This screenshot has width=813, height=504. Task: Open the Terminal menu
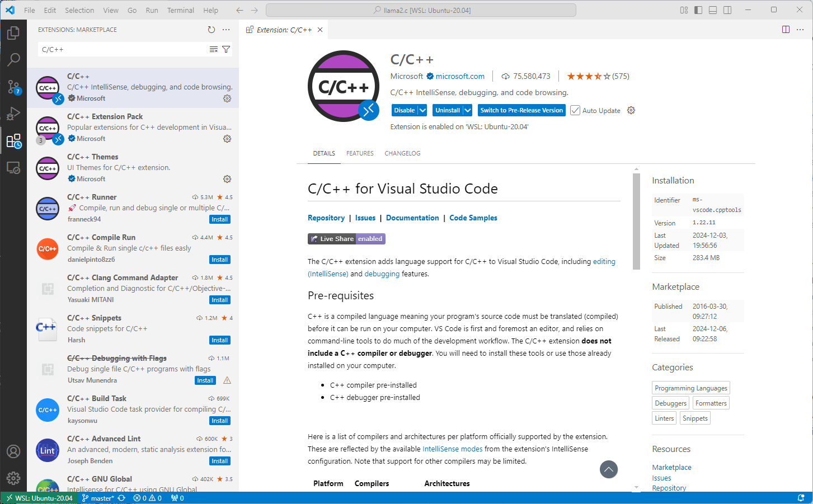click(181, 10)
